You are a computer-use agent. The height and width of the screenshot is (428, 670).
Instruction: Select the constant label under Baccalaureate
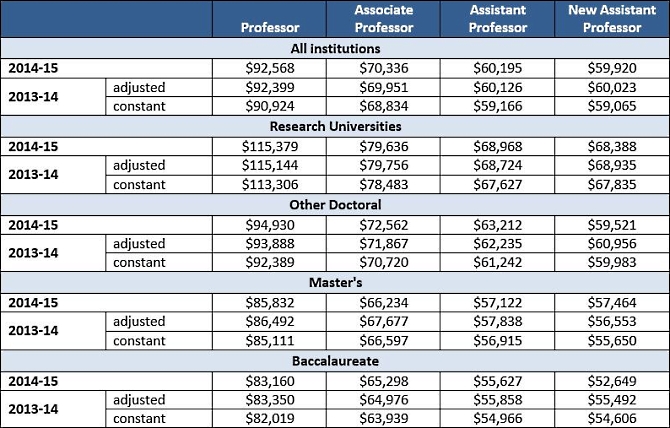[x=140, y=418]
